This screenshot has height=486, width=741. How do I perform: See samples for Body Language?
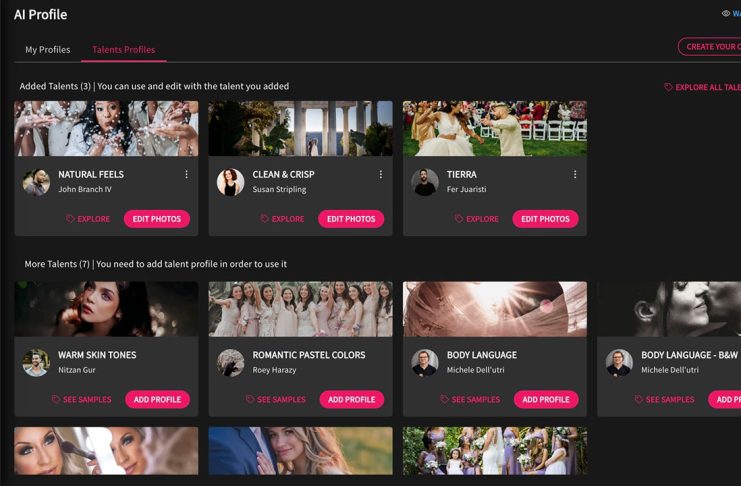tap(470, 399)
